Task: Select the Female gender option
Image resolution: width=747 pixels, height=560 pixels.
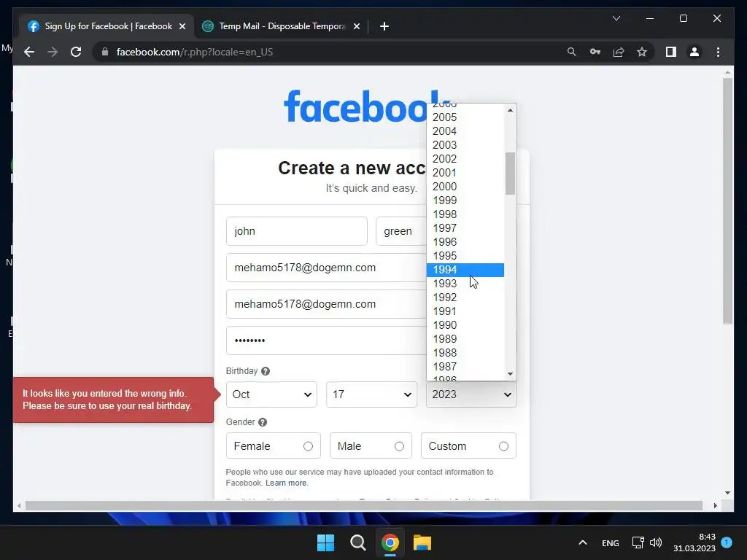Action: pos(273,446)
